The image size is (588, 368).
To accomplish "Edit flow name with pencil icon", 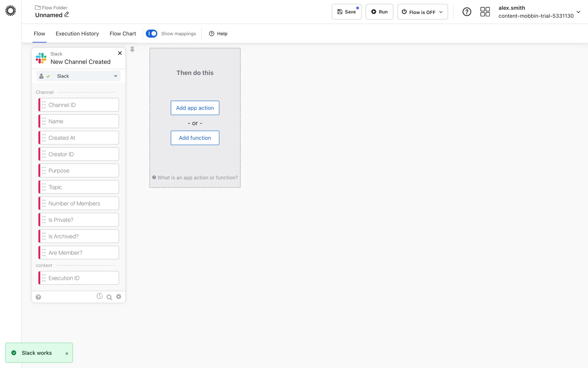I will click(x=66, y=14).
